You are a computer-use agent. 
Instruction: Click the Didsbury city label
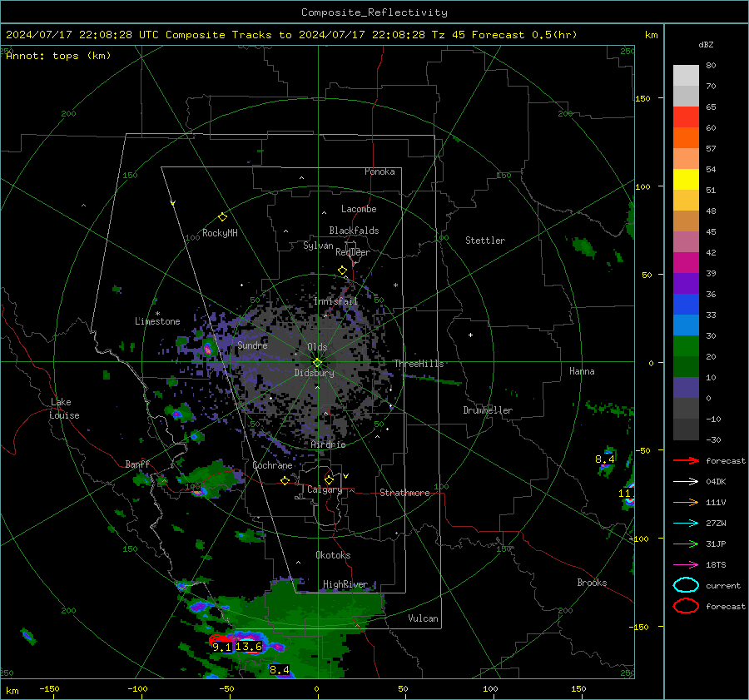click(314, 373)
